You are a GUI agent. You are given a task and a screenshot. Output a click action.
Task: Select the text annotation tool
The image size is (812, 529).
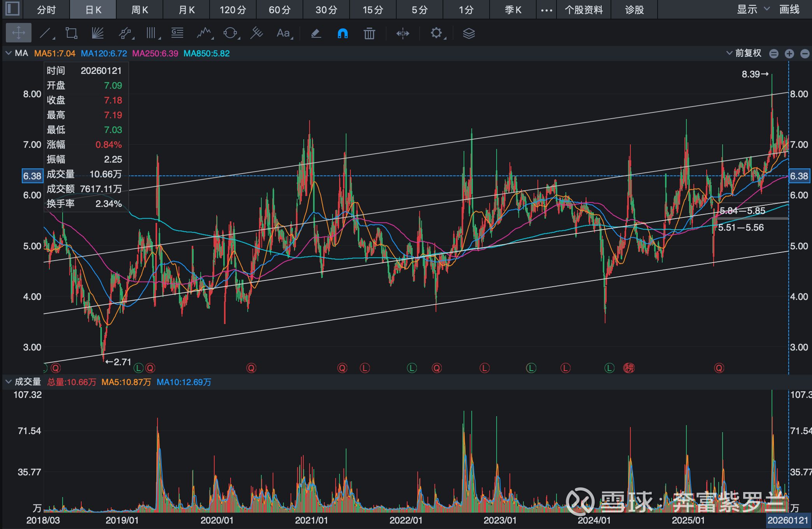tap(283, 33)
